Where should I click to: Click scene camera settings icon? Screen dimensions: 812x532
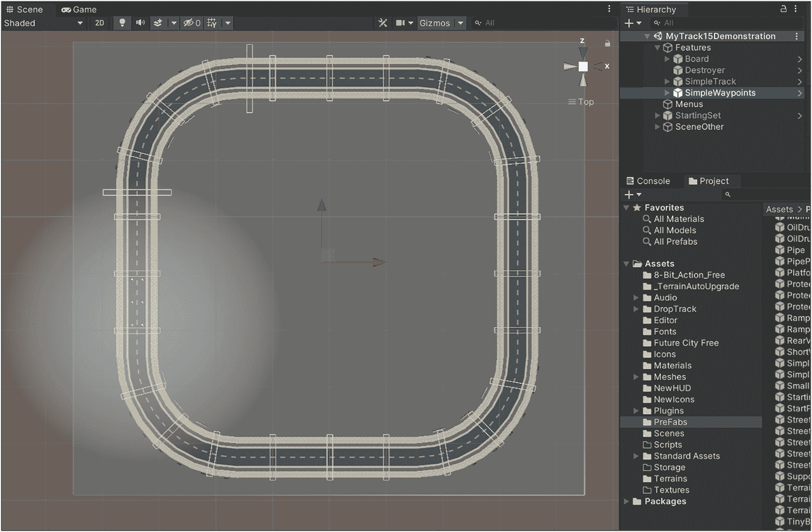400,23
